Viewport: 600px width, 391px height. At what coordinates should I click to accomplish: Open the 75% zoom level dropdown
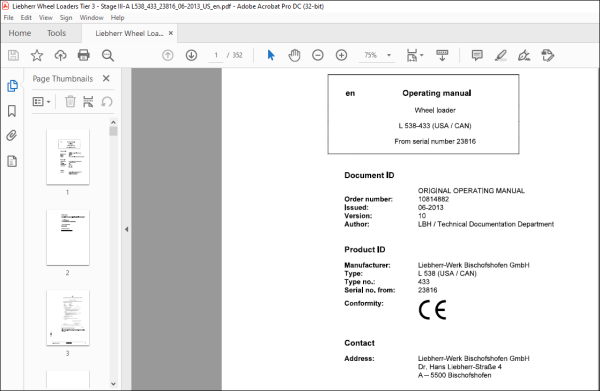389,55
